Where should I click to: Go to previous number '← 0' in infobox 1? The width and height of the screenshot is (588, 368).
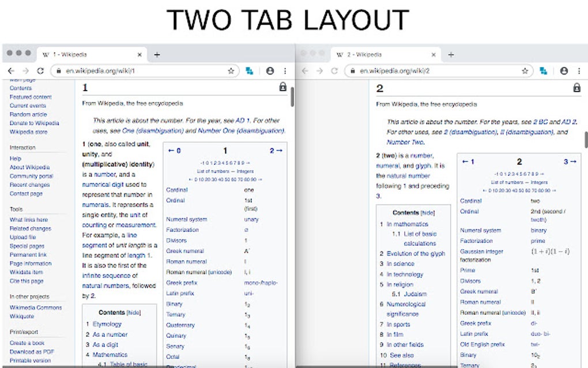pyautogui.click(x=174, y=151)
